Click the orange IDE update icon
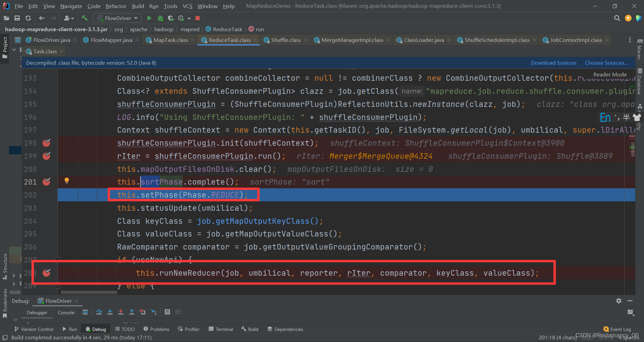 click(x=628, y=18)
